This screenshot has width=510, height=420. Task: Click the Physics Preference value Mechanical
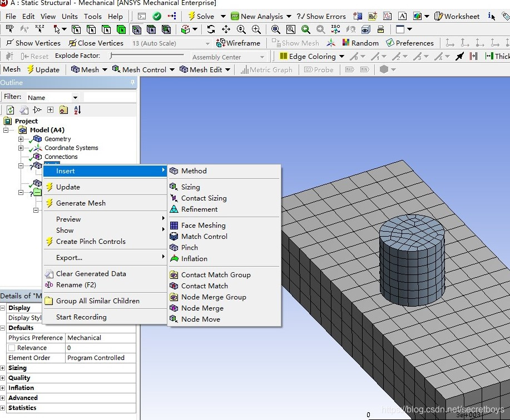click(101, 338)
